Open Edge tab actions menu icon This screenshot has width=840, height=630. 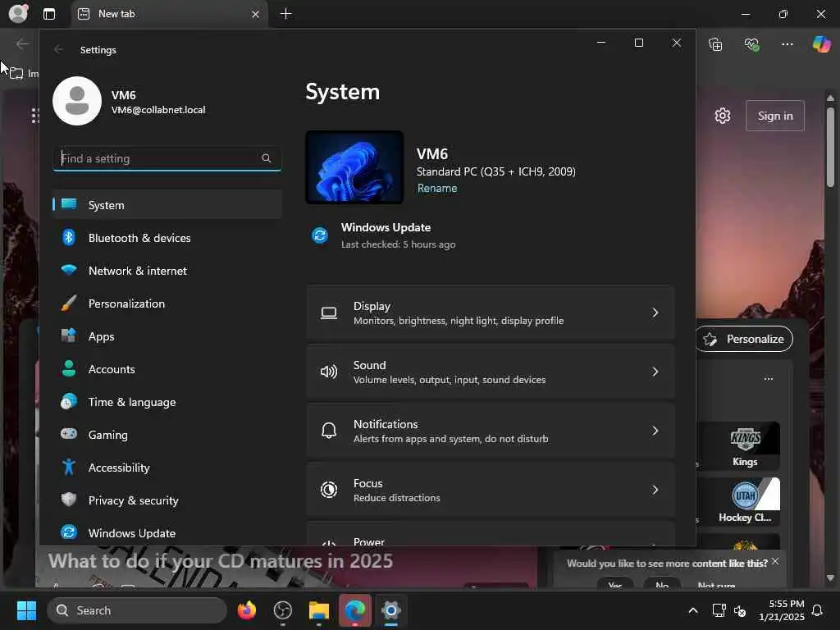pos(49,14)
